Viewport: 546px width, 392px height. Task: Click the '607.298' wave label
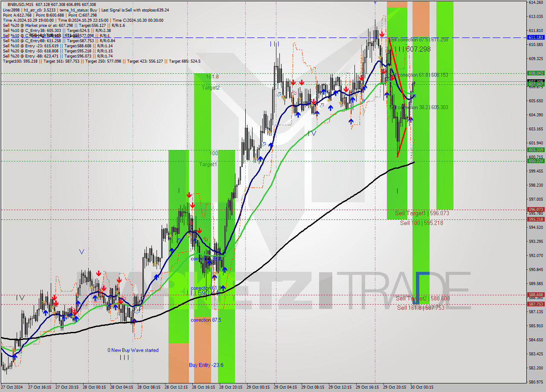[418, 49]
